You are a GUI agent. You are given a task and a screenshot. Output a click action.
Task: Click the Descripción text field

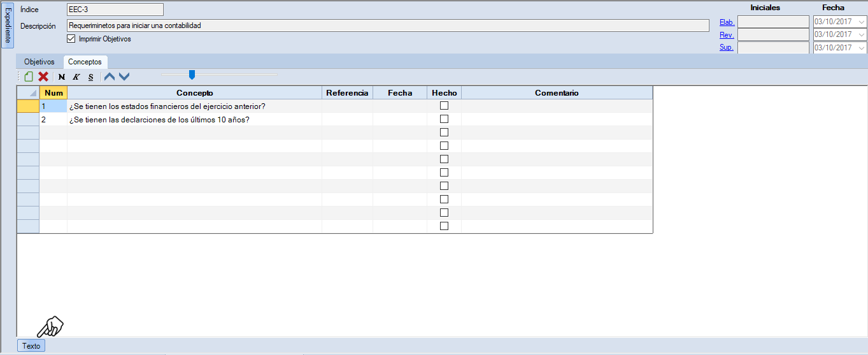[x=387, y=25]
